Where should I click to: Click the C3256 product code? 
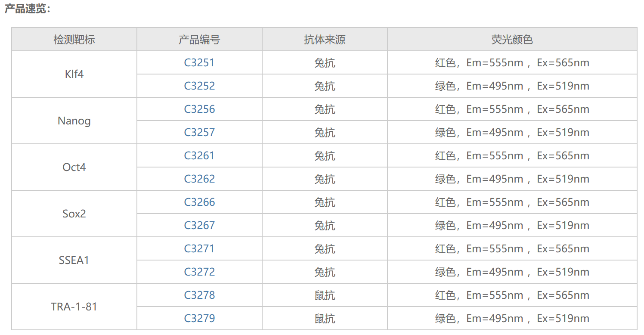click(x=199, y=109)
